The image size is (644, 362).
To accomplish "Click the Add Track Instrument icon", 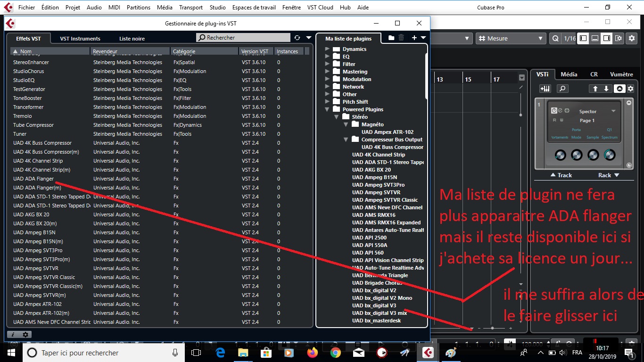I will click(x=545, y=88).
